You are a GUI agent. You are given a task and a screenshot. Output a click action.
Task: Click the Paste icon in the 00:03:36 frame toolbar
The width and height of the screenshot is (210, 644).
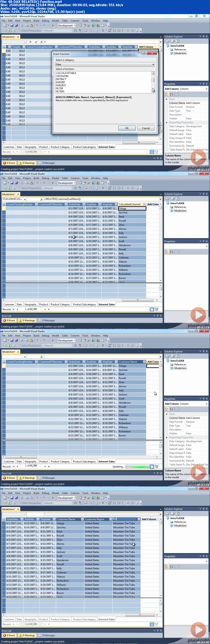pos(31,340)
